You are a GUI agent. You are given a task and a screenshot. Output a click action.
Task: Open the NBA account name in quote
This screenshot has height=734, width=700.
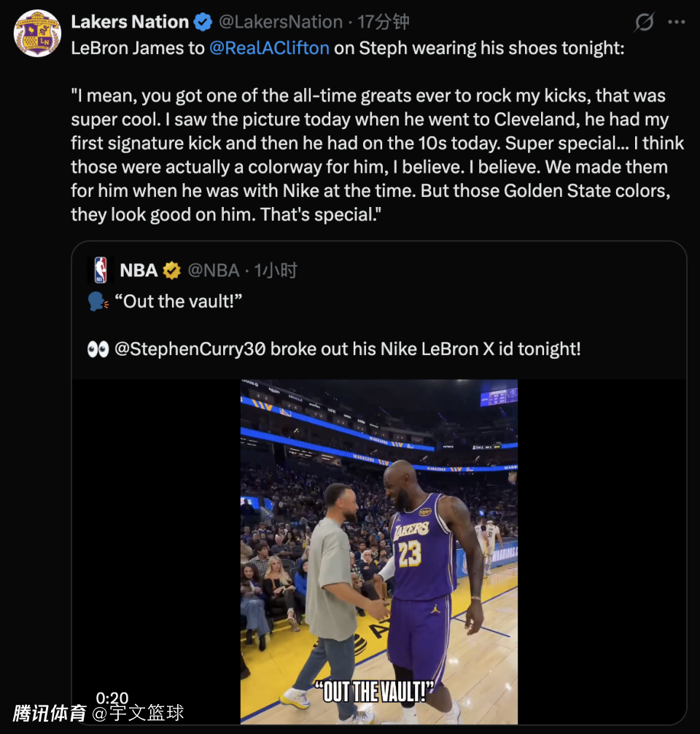pos(139,270)
